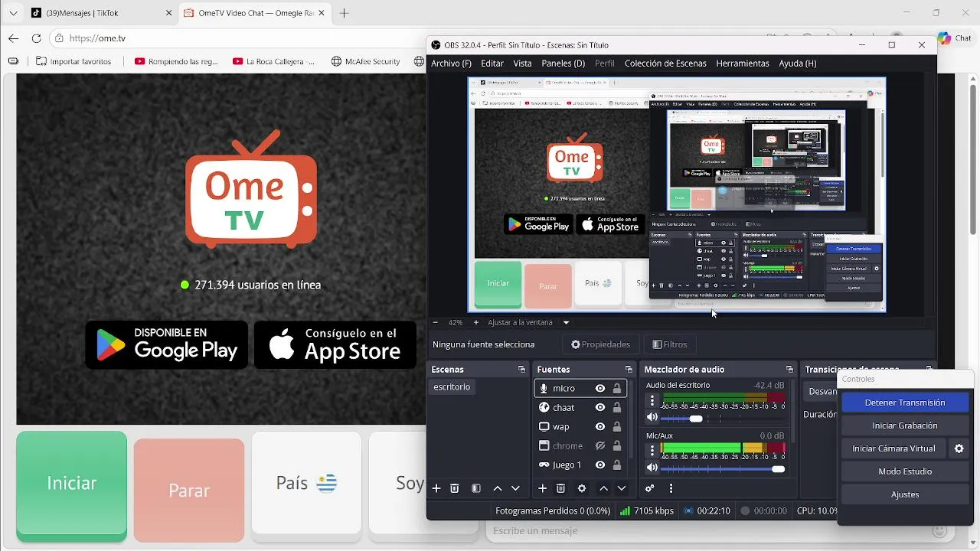Viewport: 980px width, 551px height.
Task: Click Detener Transmisión button
Action: pos(905,403)
